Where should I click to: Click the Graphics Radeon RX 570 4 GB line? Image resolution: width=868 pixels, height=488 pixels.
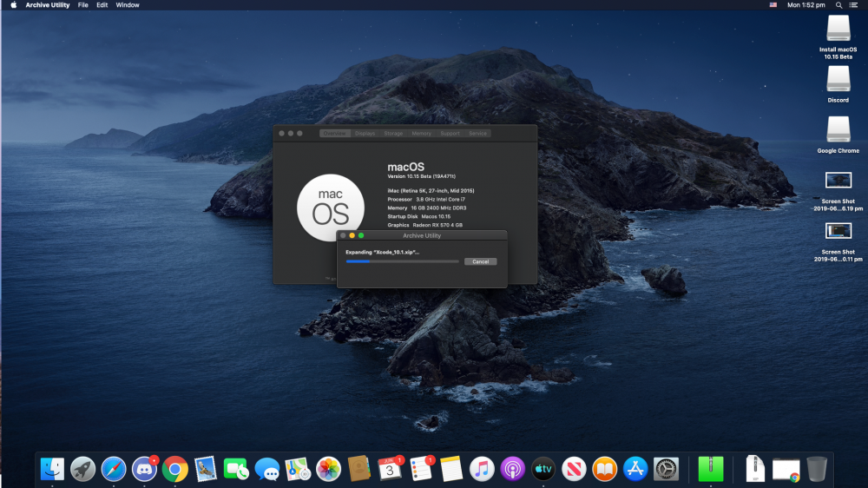coord(424,225)
